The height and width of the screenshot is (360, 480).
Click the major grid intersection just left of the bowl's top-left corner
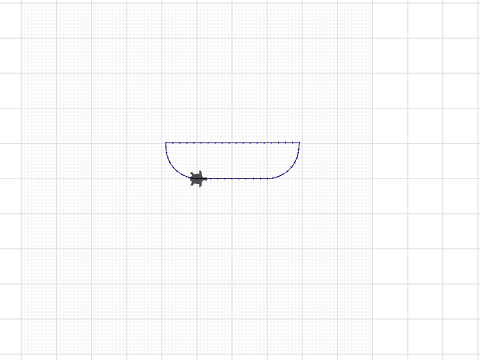162,143
